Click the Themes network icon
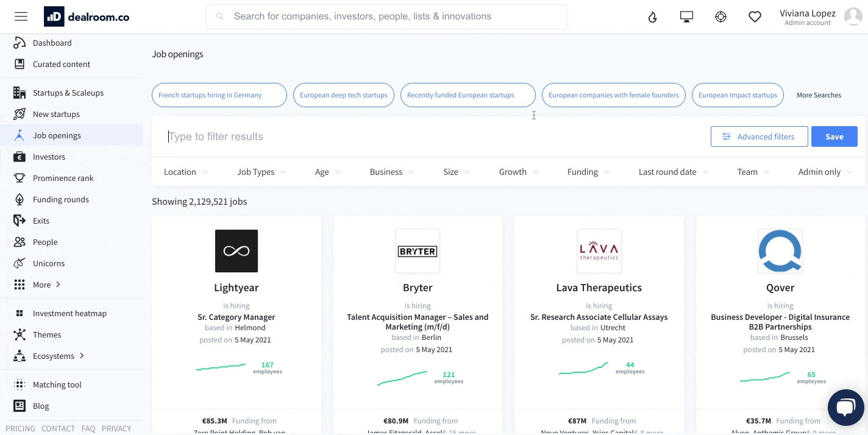Image resolution: width=868 pixels, height=435 pixels. pos(20,334)
